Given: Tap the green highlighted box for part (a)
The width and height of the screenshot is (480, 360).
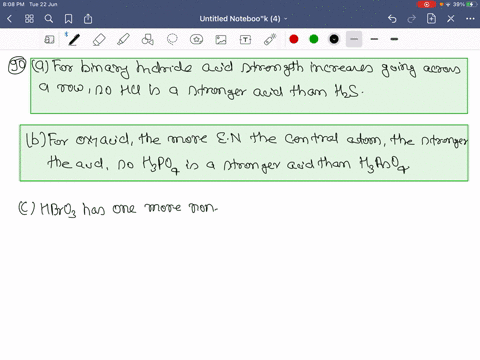Looking at the screenshot, I should [x=249, y=86].
